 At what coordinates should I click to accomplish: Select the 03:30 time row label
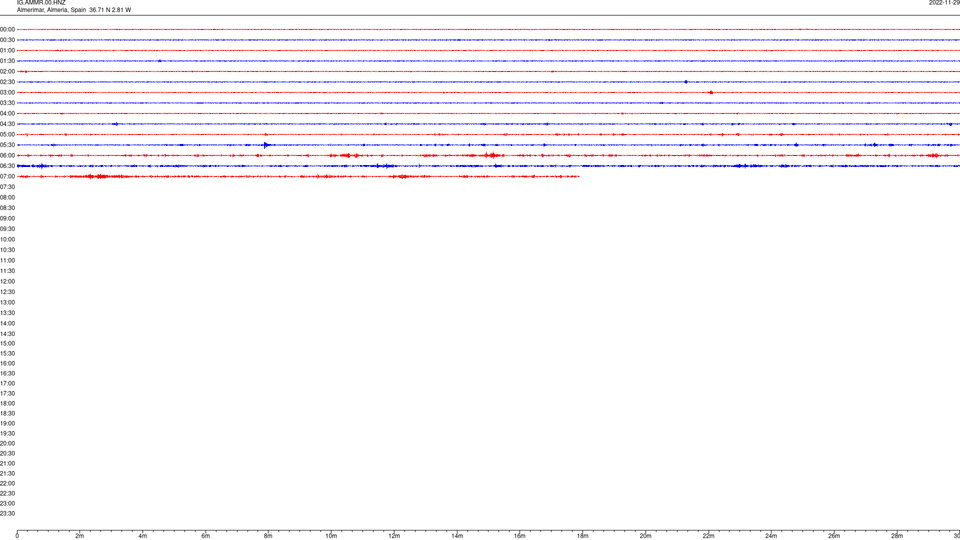click(x=7, y=103)
